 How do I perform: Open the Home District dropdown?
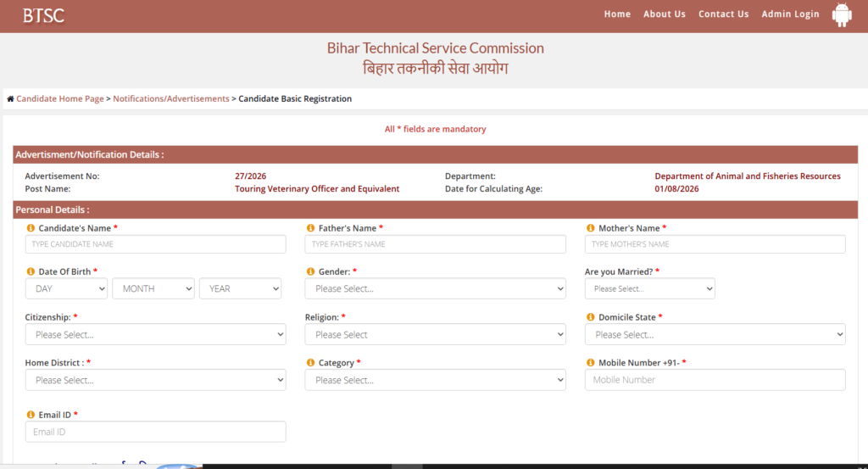pos(156,380)
